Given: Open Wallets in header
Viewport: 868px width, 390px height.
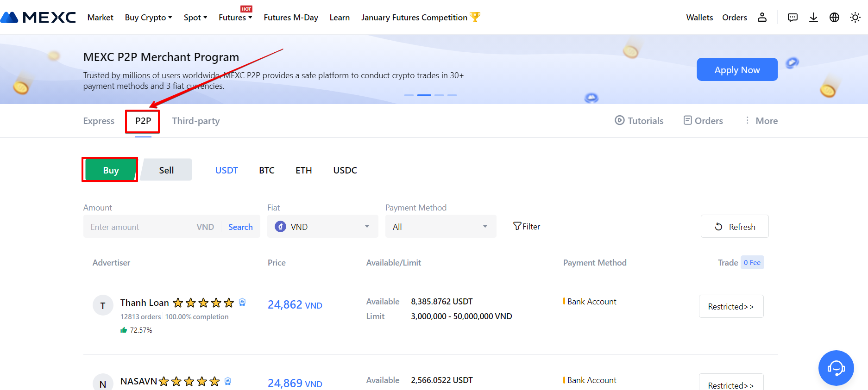Looking at the screenshot, I should click(699, 18).
